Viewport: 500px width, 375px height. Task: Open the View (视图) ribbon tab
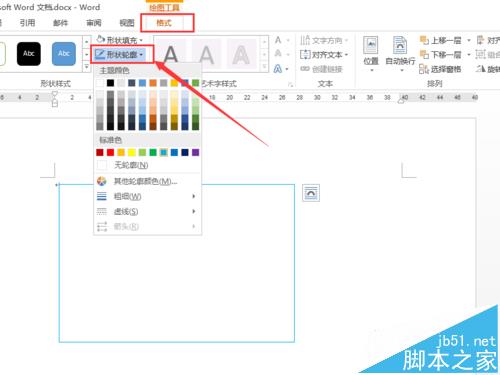(127, 23)
